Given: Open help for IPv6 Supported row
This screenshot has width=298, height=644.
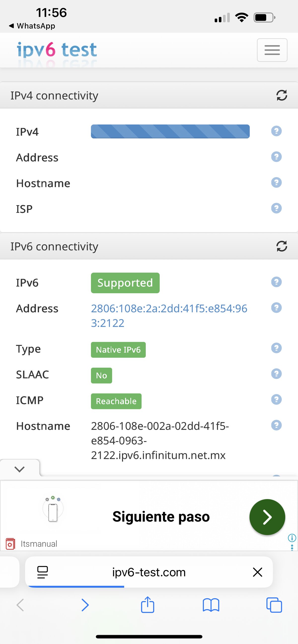Looking at the screenshot, I should point(276,282).
